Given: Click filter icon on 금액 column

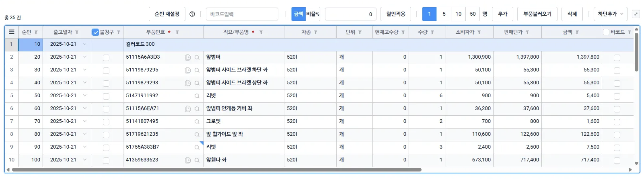Looking at the screenshot, I should tap(577, 32).
